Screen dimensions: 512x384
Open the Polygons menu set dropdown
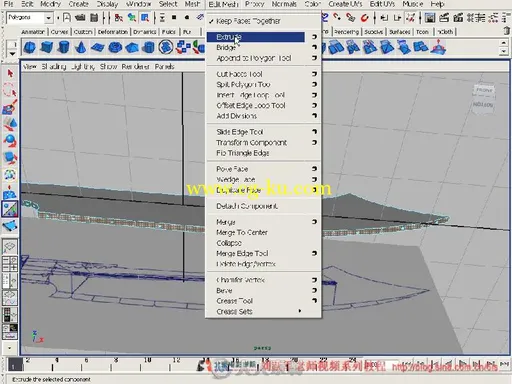pyautogui.click(x=49, y=17)
